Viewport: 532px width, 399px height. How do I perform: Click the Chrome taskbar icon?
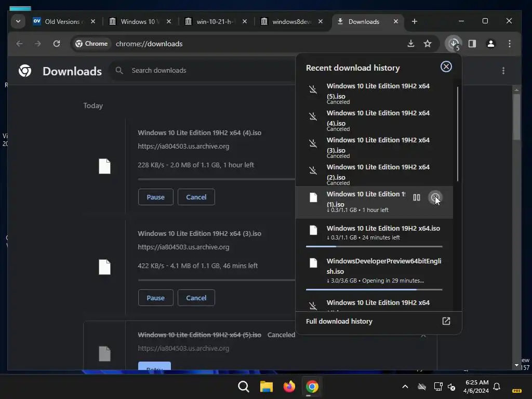[312, 387]
